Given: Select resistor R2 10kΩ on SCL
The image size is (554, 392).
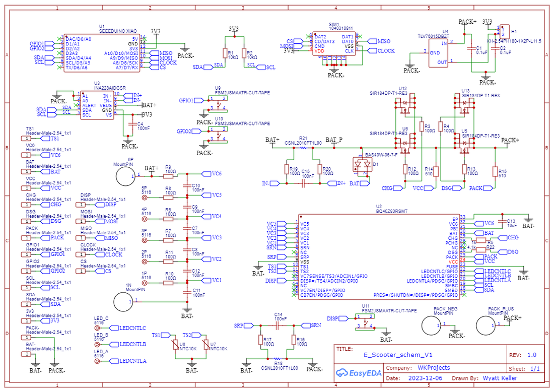Looking at the screenshot, I should pos(244,53).
